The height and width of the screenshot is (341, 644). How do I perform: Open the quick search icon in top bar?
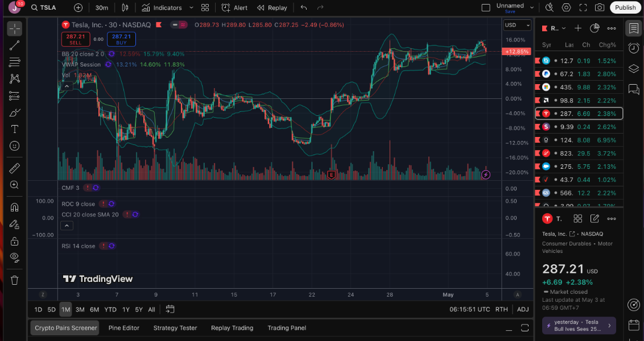pyautogui.click(x=549, y=7)
